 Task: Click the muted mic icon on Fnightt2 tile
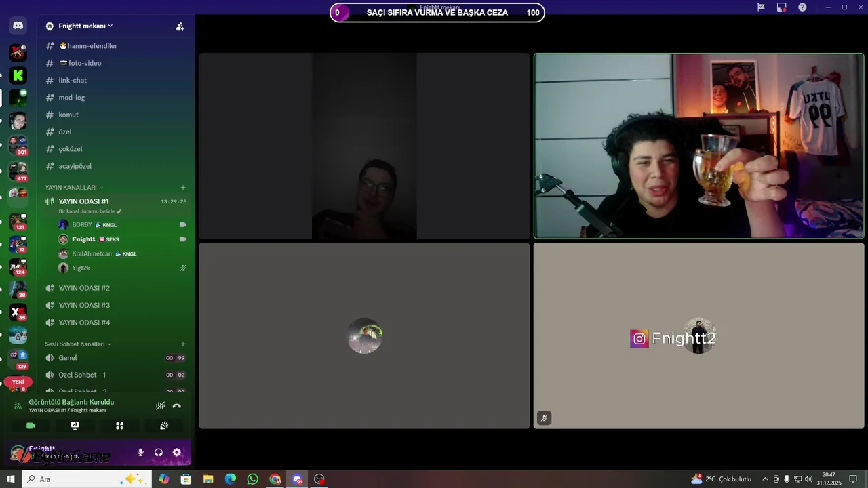544,418
